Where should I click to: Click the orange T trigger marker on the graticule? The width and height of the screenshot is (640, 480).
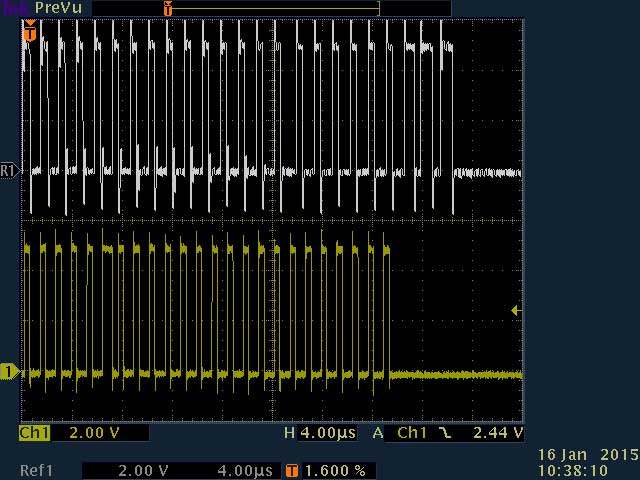[30, 31]
